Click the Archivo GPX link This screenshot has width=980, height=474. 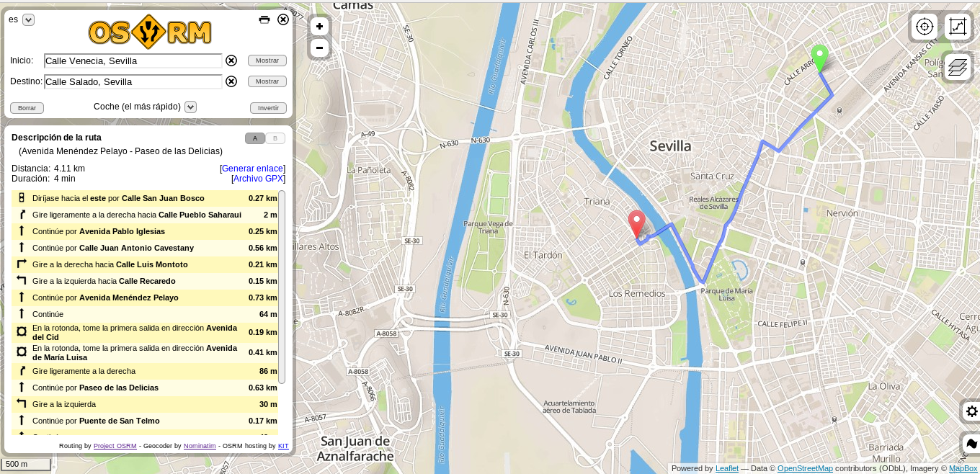259,179
